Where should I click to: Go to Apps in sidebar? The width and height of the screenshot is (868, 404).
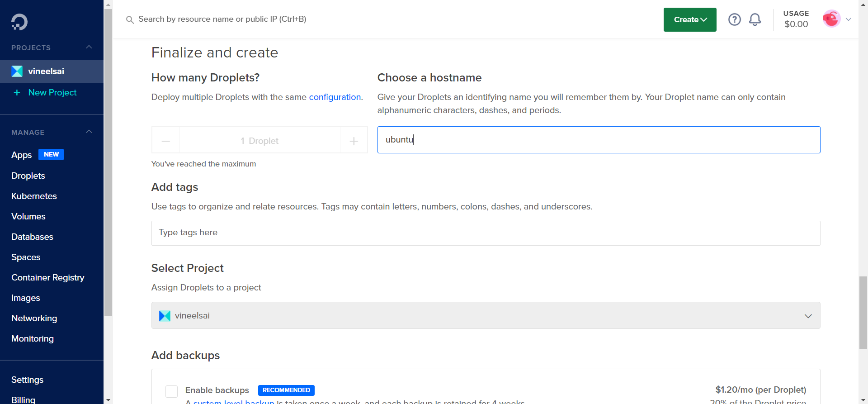[x=21, y=155]
